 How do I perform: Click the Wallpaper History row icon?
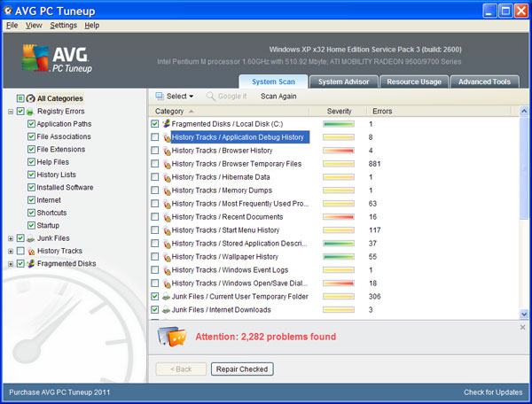[167, 257]
